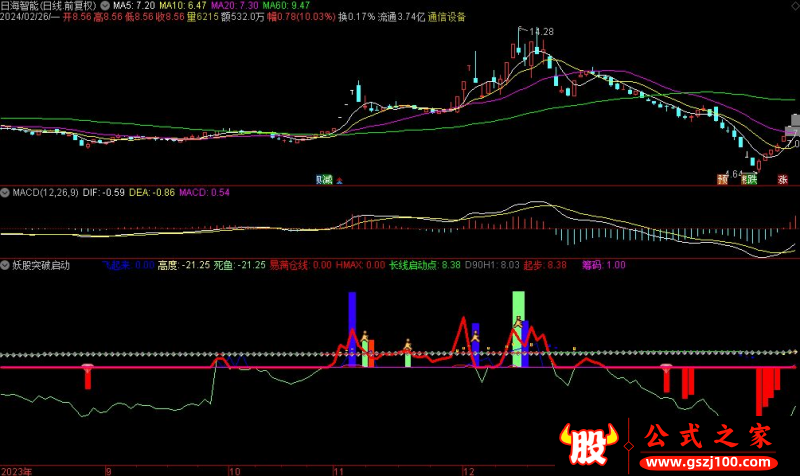Select month 12 on the time axis
Viewport: 800px width, 476px height.
coord(466,468)
